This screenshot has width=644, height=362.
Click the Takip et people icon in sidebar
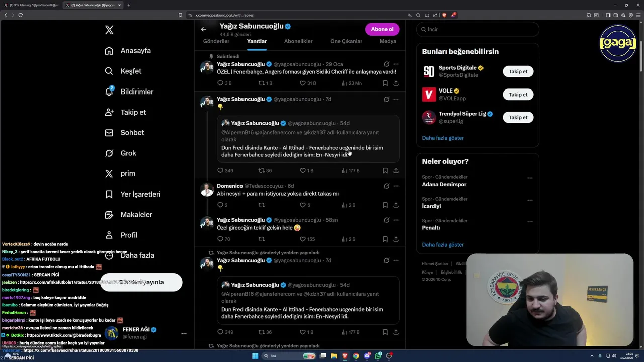[x=109, y=112]
